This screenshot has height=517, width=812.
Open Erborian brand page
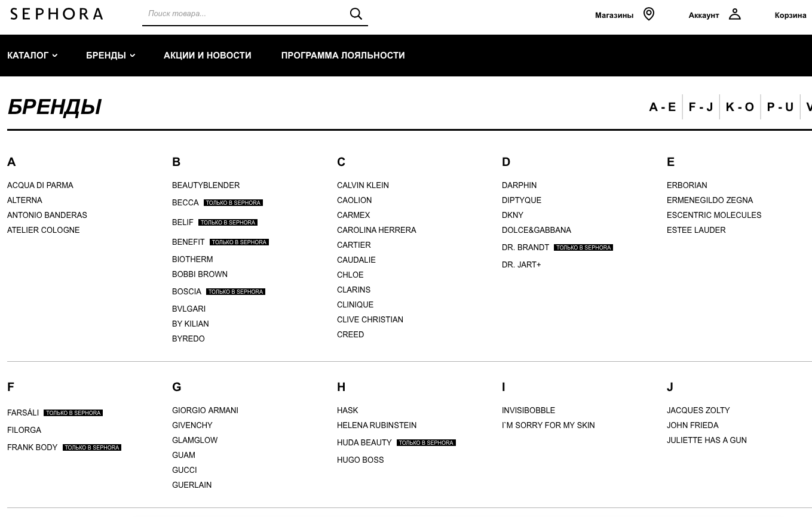(x=687, y=186)
